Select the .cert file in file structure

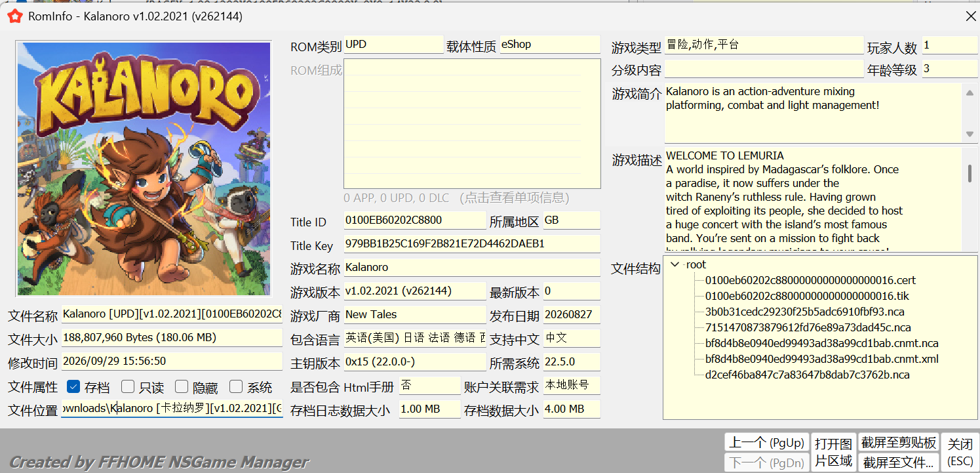810,280
